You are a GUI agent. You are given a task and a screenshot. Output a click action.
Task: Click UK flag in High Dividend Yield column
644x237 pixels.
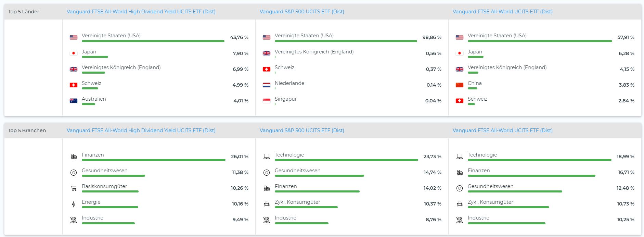click(74, 69)
